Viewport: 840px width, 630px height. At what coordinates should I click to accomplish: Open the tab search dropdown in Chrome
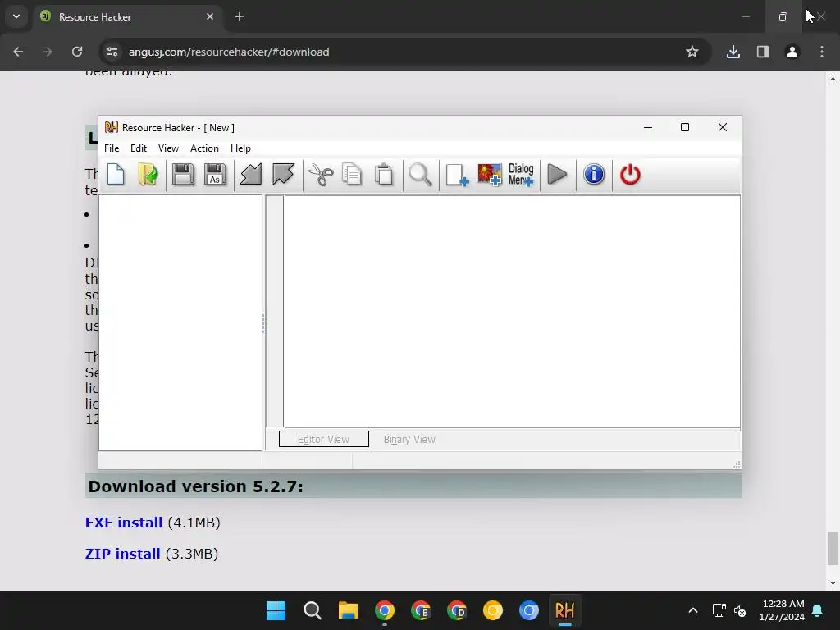click(x=16, y=16)
